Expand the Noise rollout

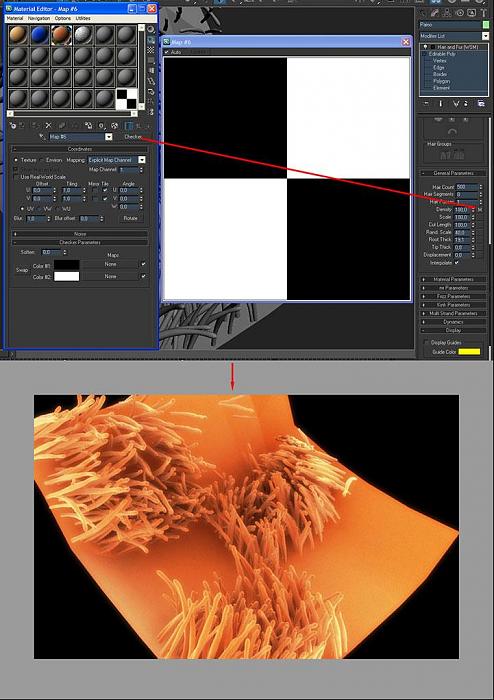80,234
